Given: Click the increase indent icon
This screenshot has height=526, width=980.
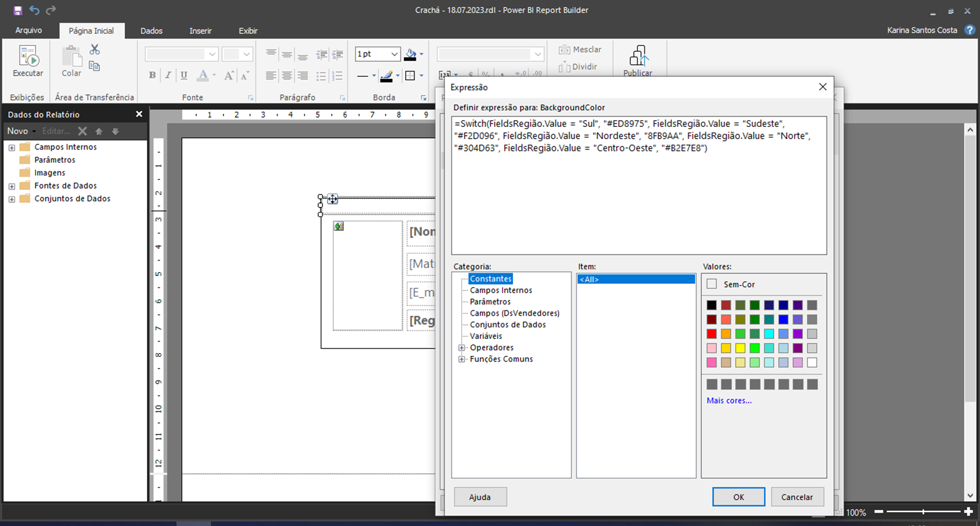Looking at the screenshot, I should 338,55.
